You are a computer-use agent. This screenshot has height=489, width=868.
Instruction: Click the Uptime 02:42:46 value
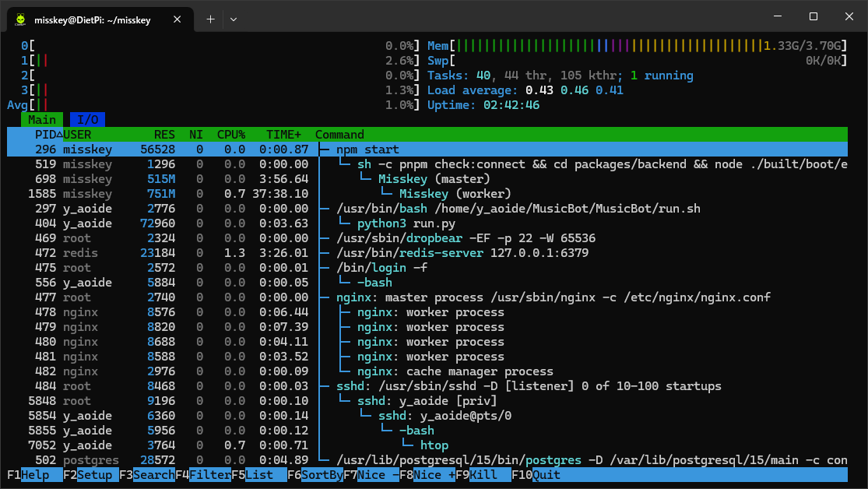click(x=511, y=105)
